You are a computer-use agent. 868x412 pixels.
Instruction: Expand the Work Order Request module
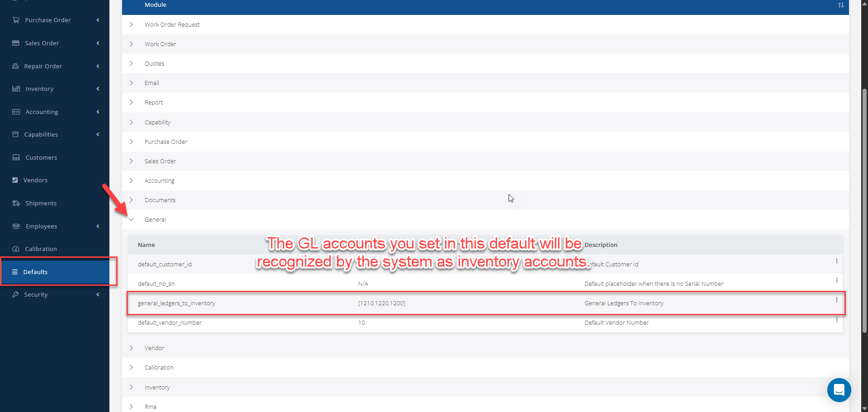[132, 24]
